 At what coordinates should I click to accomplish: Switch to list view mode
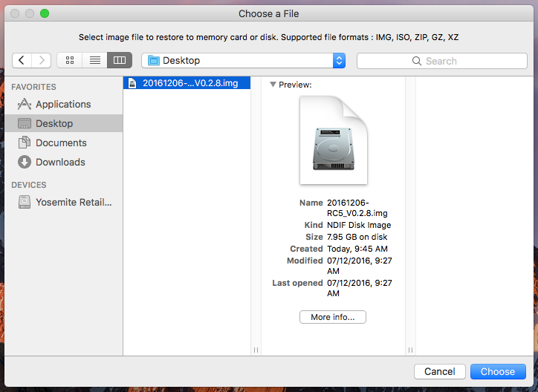tap(94, 60)
